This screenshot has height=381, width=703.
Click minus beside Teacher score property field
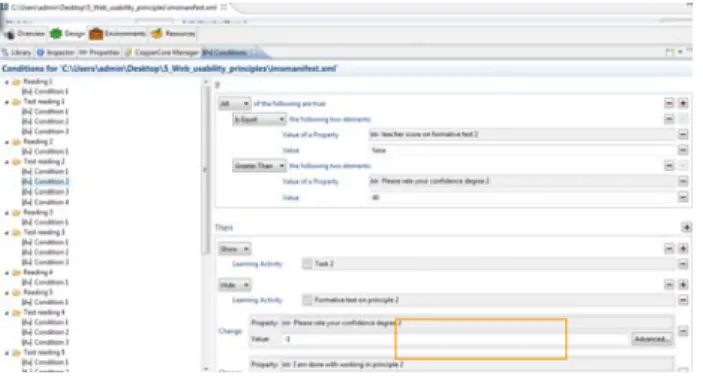pyautogui.click(x=683, y=134)
